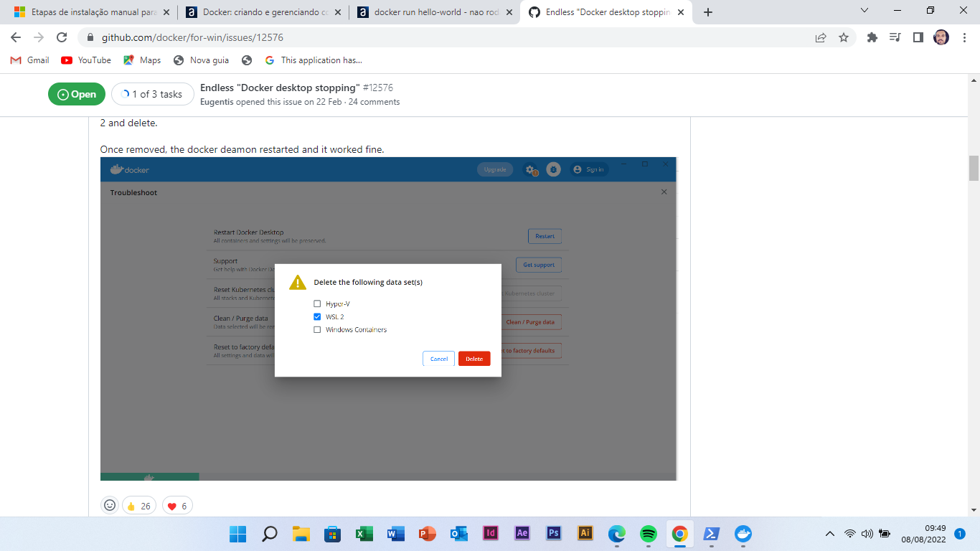Go back to the previous page
980x551 pixels.
16,37
